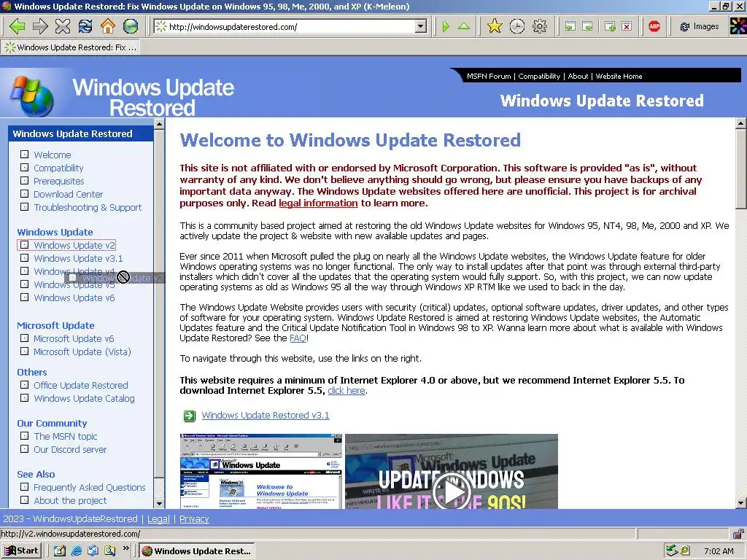Open Frequently Asked Questions sidebar link

(90, 488)
